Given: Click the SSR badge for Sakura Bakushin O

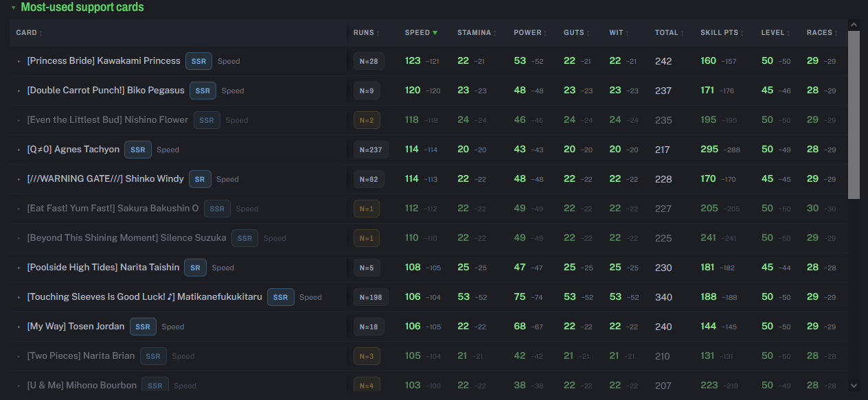Looking at the screenshot, I should click(217, 209).
